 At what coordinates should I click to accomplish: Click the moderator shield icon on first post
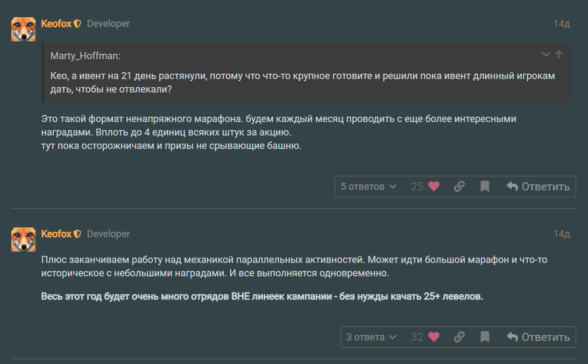(x=77, y=24)
